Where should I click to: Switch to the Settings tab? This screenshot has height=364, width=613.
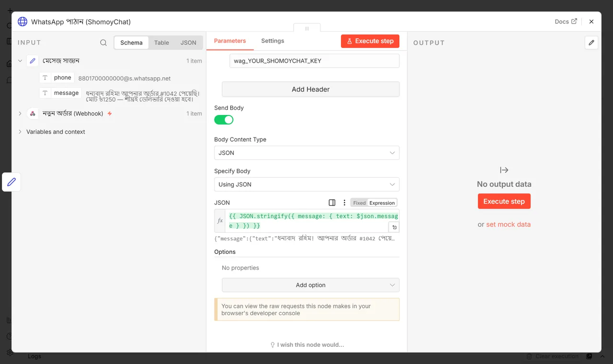coord(272,41)
